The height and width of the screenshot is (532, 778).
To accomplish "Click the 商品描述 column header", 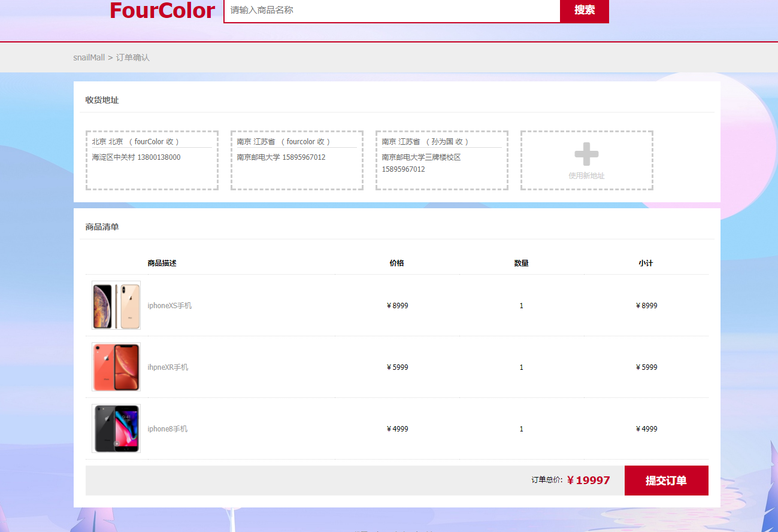I will click(x=162, y=263).
